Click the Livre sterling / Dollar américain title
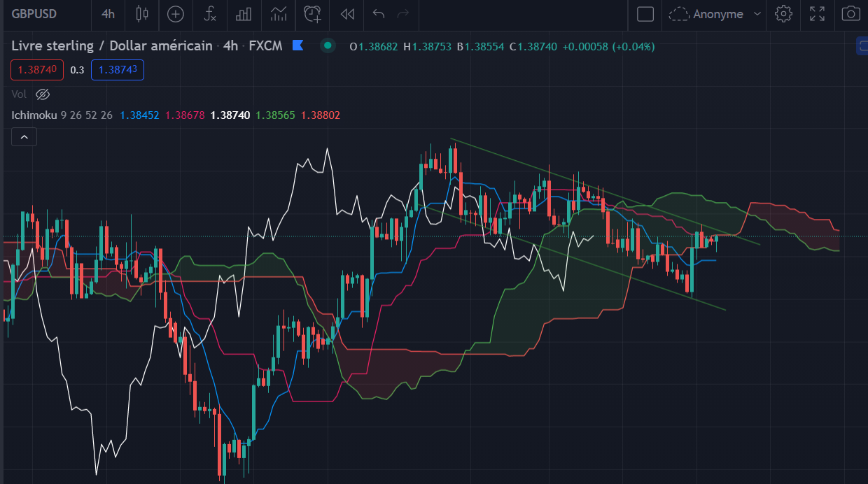Viewport: 868px width, 484px height. click(x=112, y=46)
